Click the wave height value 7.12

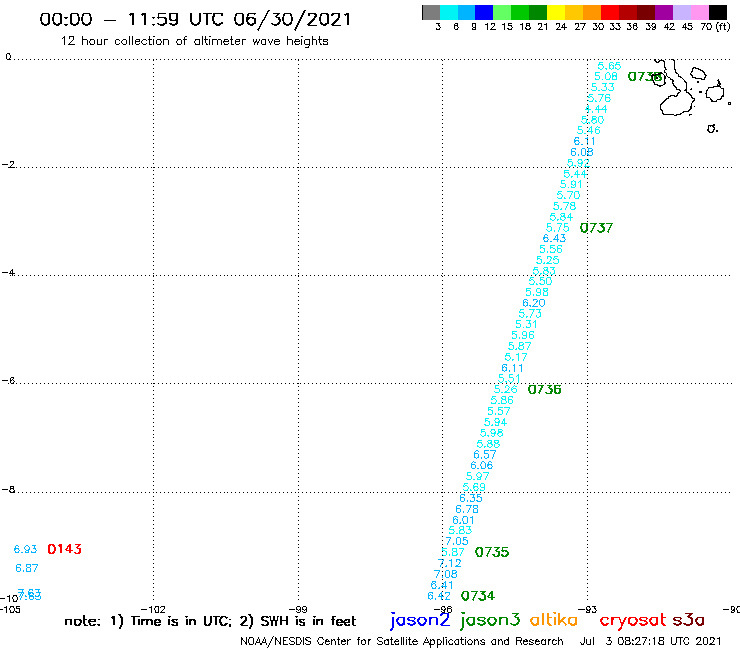tap(449, 563)
